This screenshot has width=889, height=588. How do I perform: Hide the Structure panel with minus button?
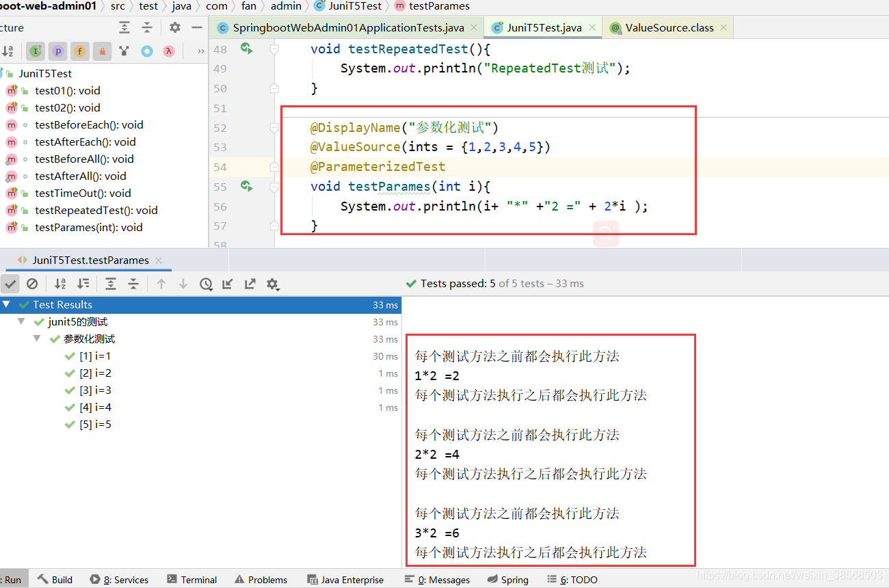tap(197, 27)
